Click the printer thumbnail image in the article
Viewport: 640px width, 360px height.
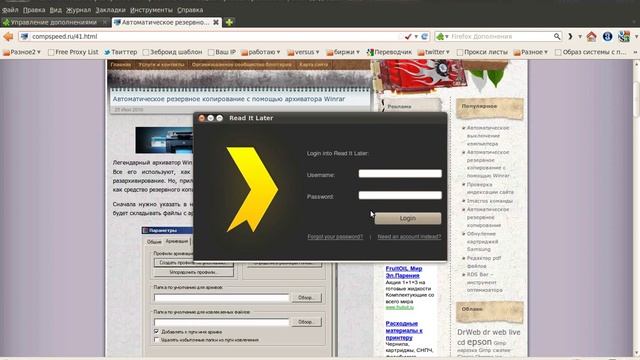pyautogui.click(x=164, y=140)
